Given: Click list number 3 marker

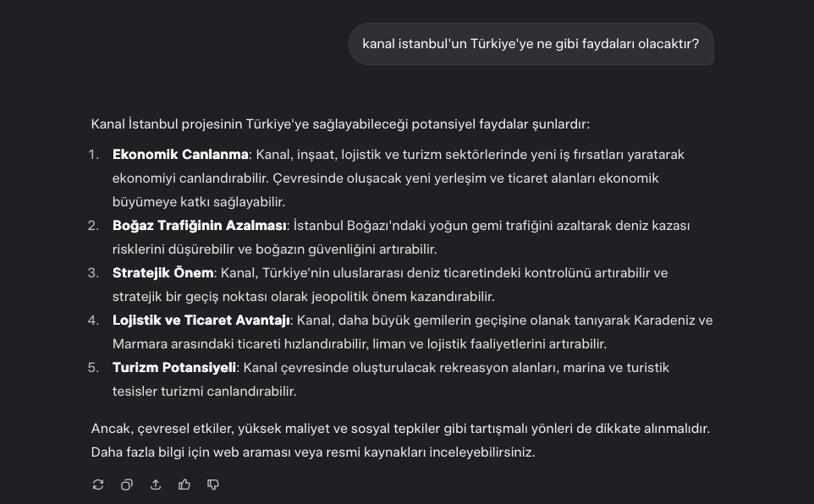Looking at the screenshot, I should [x=93, y=273].
